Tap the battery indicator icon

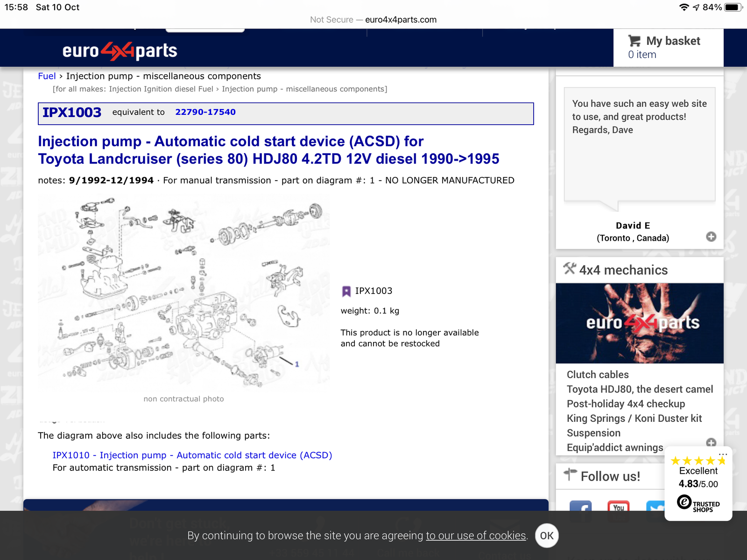point(733,7)
